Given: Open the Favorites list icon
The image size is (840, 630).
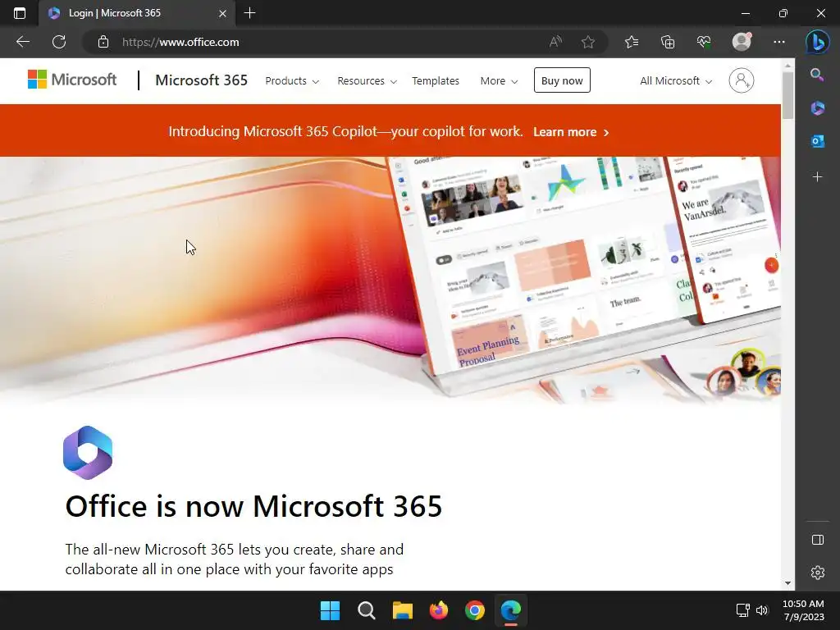Looking at the screenshot, I should point(632,42).
